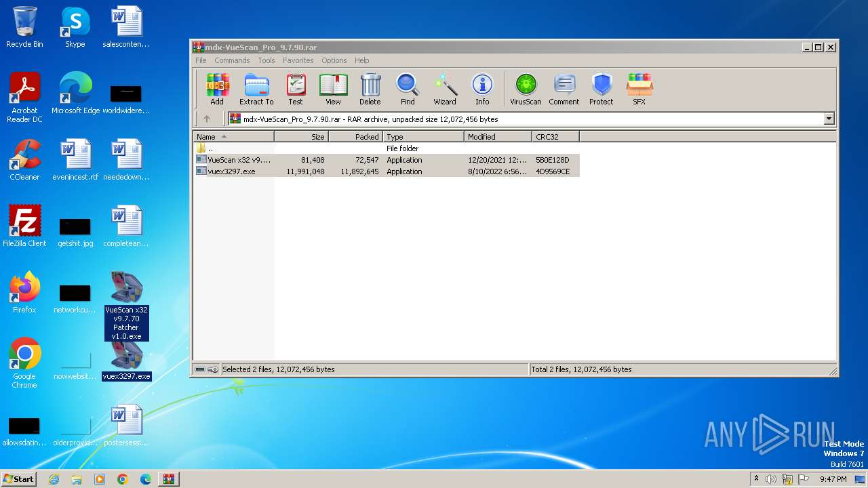868x488 pixels.
Task: Click the Google Chrome desktop icon
Action: (x=24, y=363)
